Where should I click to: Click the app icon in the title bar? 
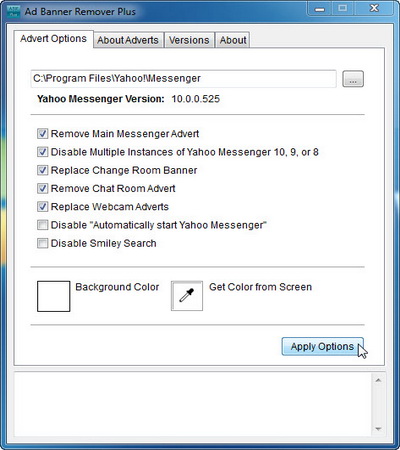pos(14,11)
